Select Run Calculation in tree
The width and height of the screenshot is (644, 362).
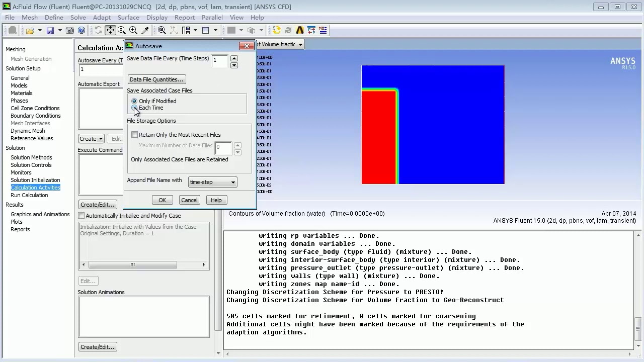pos(29,195)
